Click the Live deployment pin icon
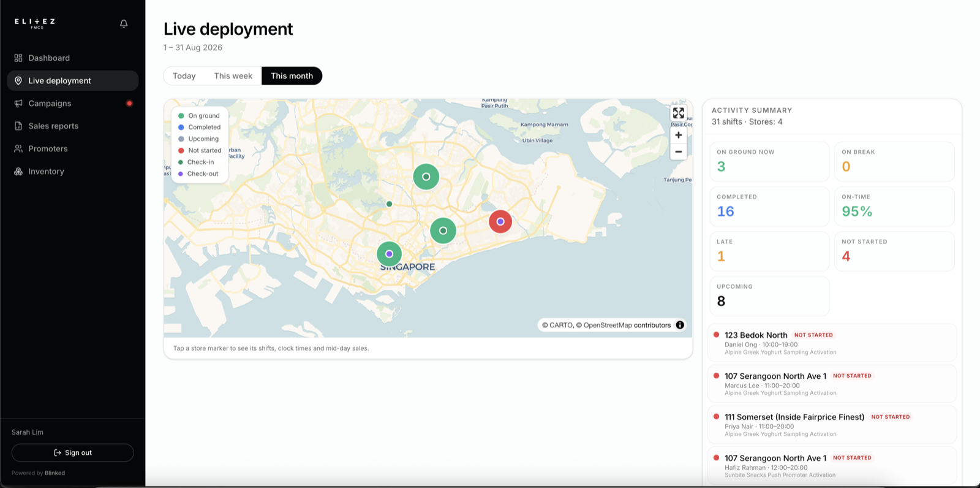 pos(18,80)
